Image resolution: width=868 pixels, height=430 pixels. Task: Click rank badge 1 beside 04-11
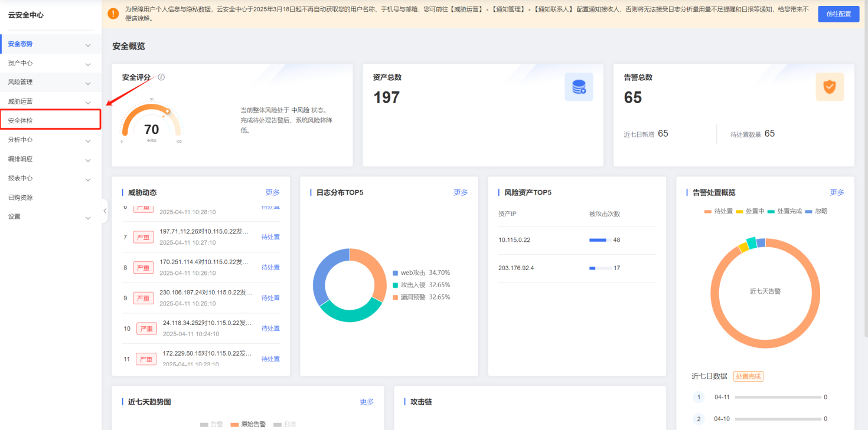[x=699, y=398]
